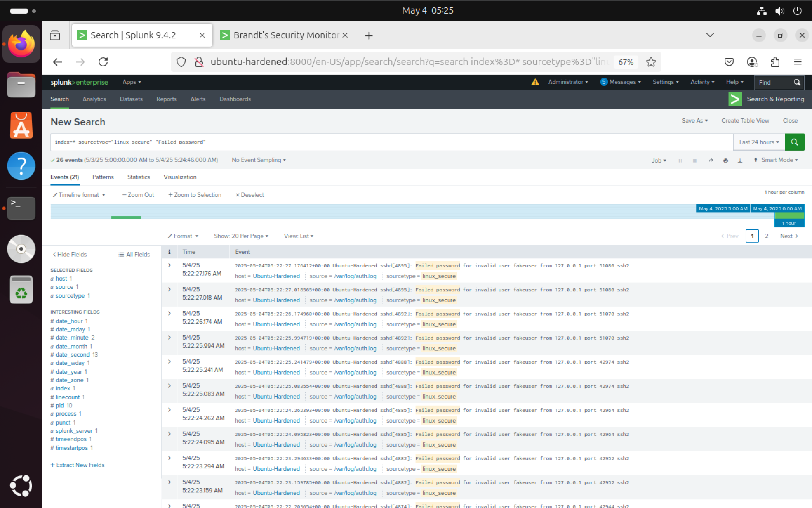Go to page 2 of the results
The image size is (812, 508).
(x=766, y=236)
